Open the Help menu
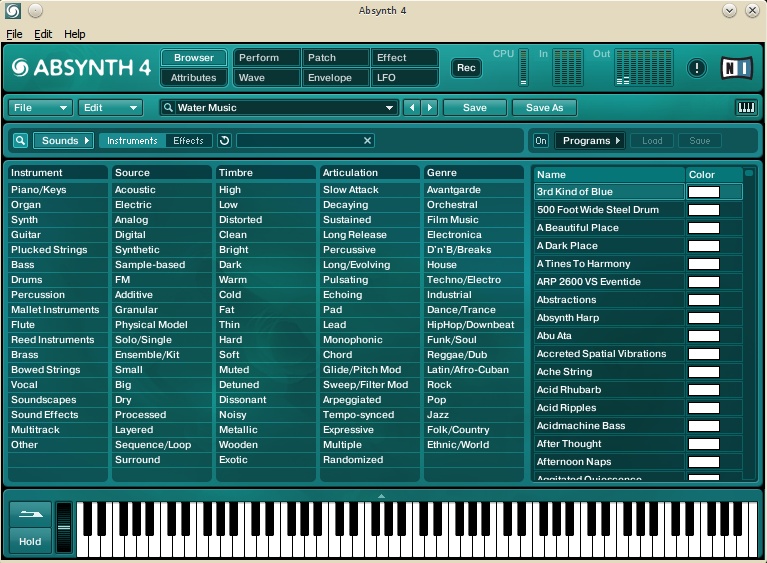Screen dimensions: 767x563 pos(74,34)
